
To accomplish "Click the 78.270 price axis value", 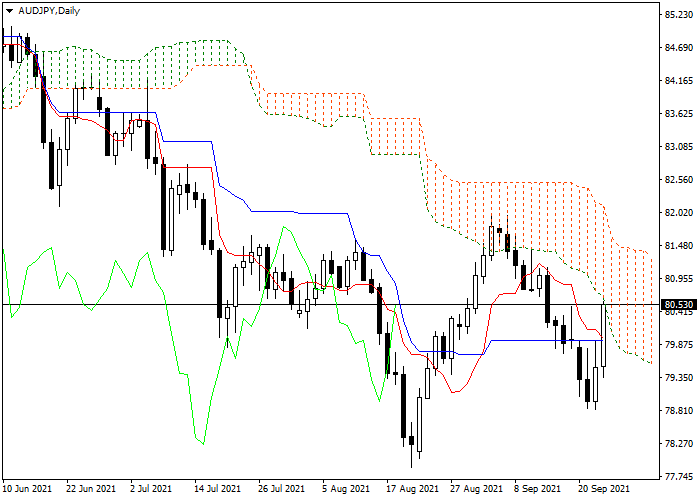I will [x=679, y=443].
